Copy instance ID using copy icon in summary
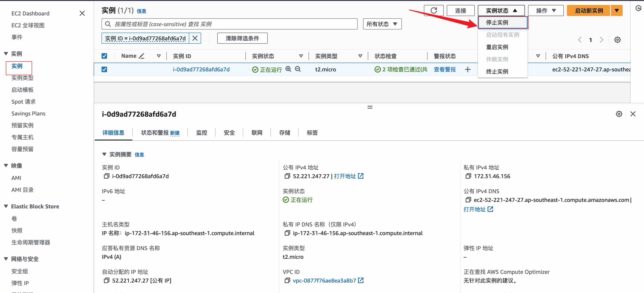 pyautogui.click(x=106, y=176)
